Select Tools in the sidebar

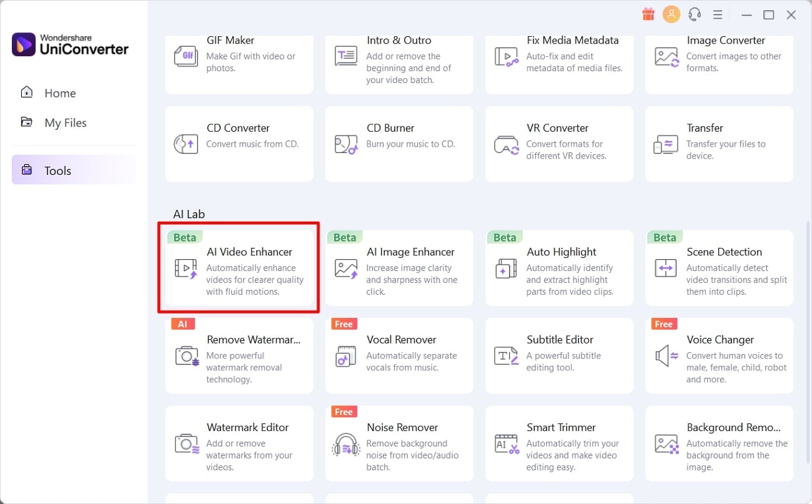click(74, 170)
